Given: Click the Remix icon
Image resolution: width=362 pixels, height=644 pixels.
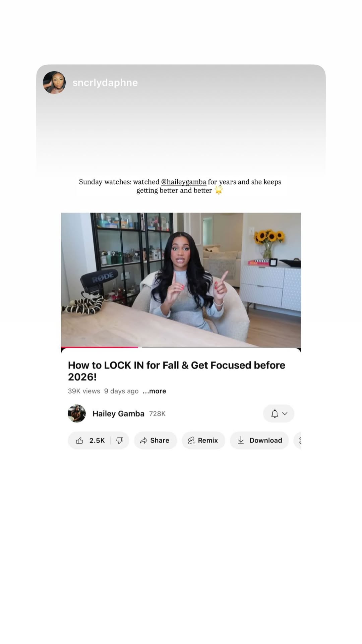Looking at the screenshot, I should point(191,441).
